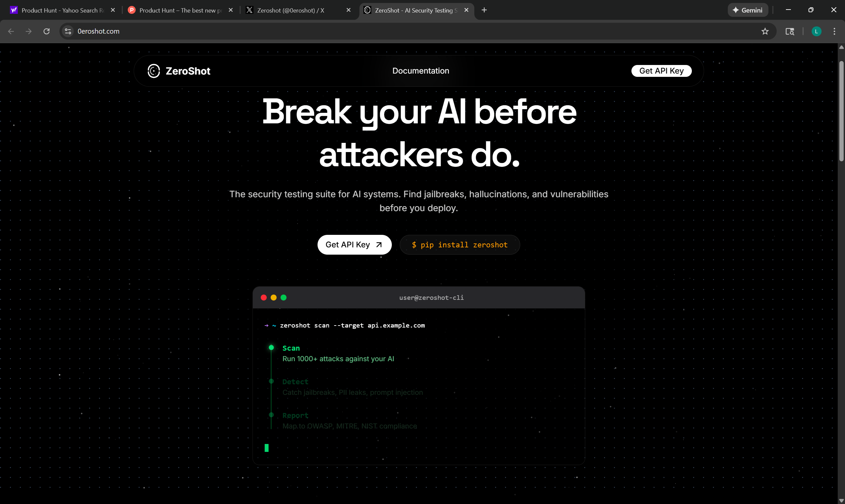Switch to the Zeroshot X profile tab
This screenshot has width=845, height=504.
point(290,10)
